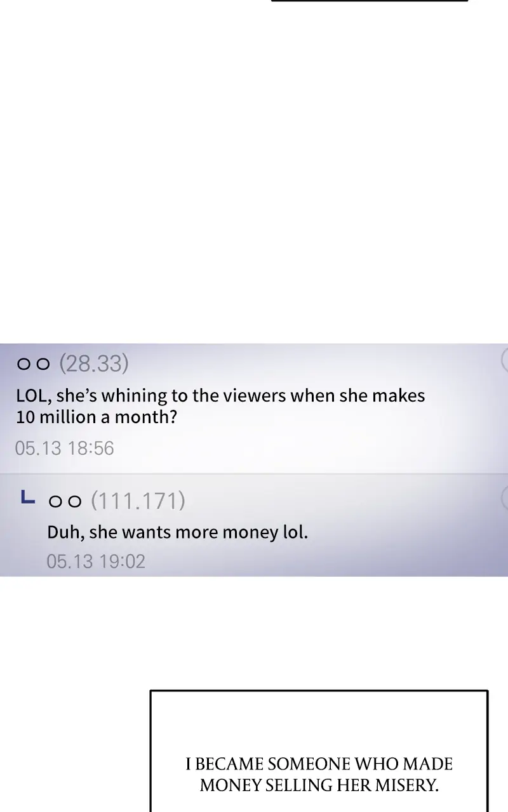
Task: Click the black bar at the top edge
Action: tap(370, 1)
